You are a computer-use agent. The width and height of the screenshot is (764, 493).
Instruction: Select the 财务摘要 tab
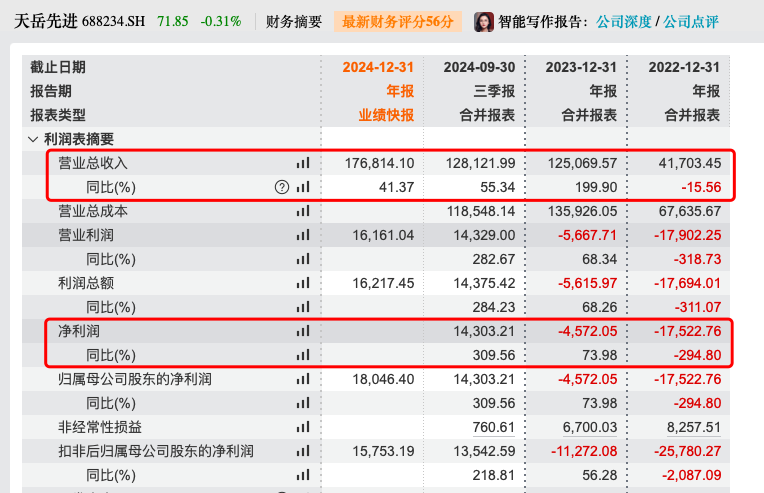[x=293, y=21]
